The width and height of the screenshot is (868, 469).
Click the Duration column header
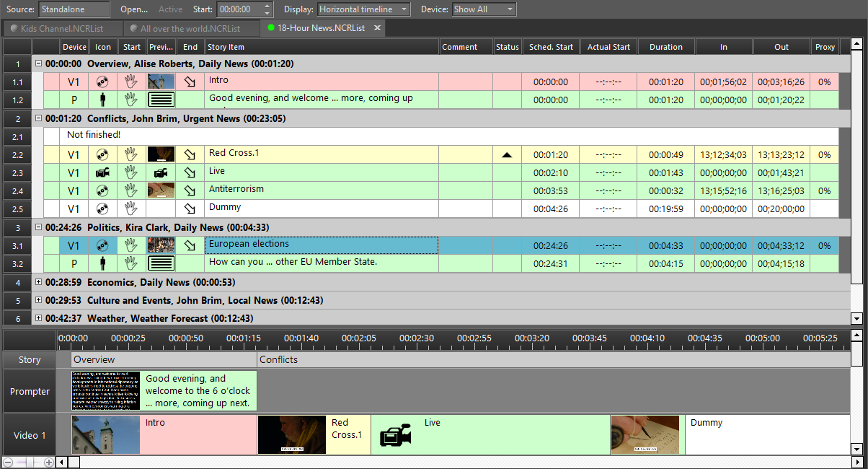coord(665,47)
